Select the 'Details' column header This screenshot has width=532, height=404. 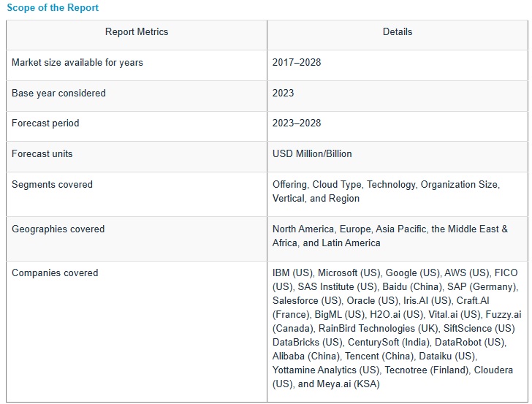(398, 32)
